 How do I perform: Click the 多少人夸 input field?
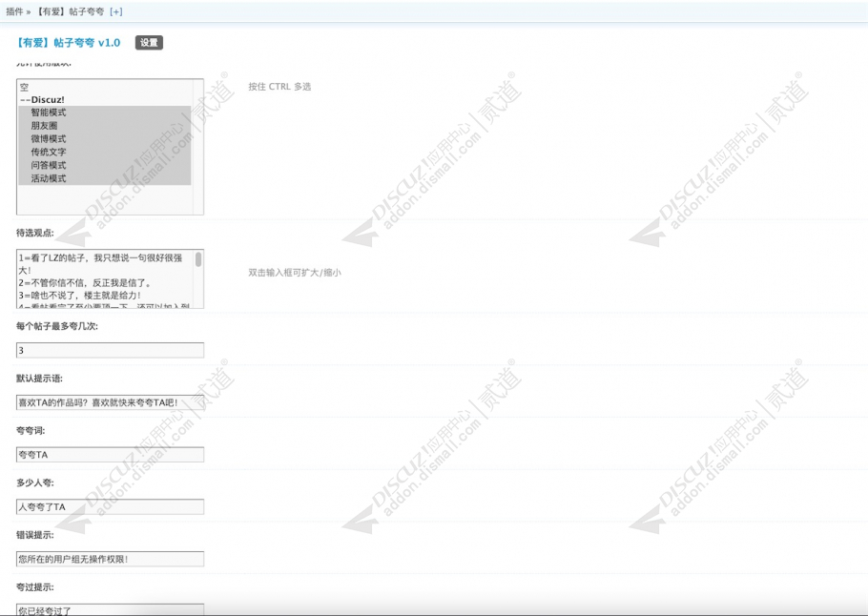pos(110,507)
